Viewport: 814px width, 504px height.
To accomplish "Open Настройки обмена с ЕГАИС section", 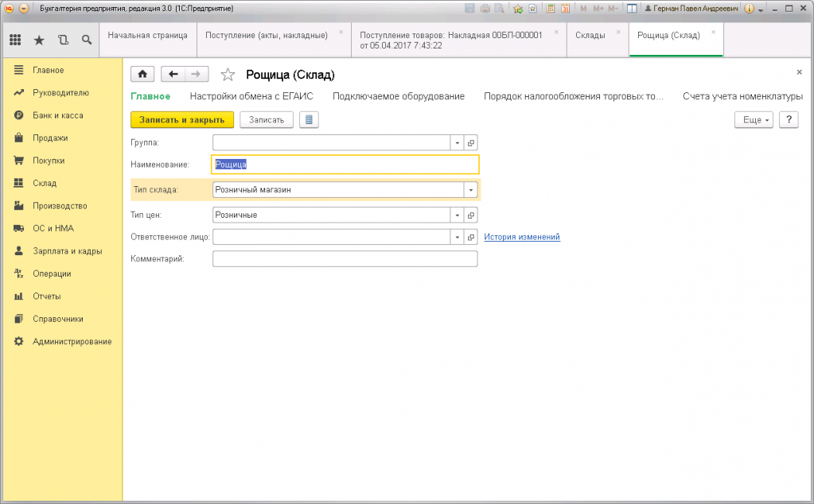I will pos(251,96).
